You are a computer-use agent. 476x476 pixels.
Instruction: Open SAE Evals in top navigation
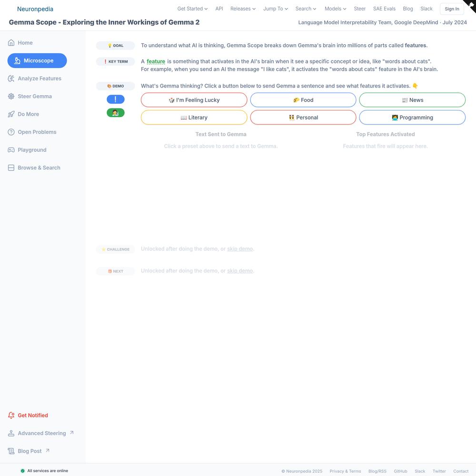pos(384,9)
